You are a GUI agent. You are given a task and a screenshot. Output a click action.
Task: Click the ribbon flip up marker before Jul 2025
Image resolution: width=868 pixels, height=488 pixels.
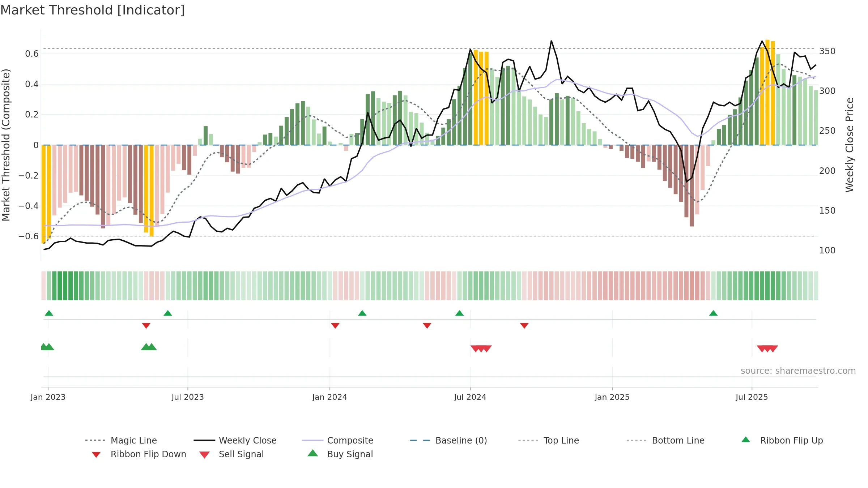[714, 313]
